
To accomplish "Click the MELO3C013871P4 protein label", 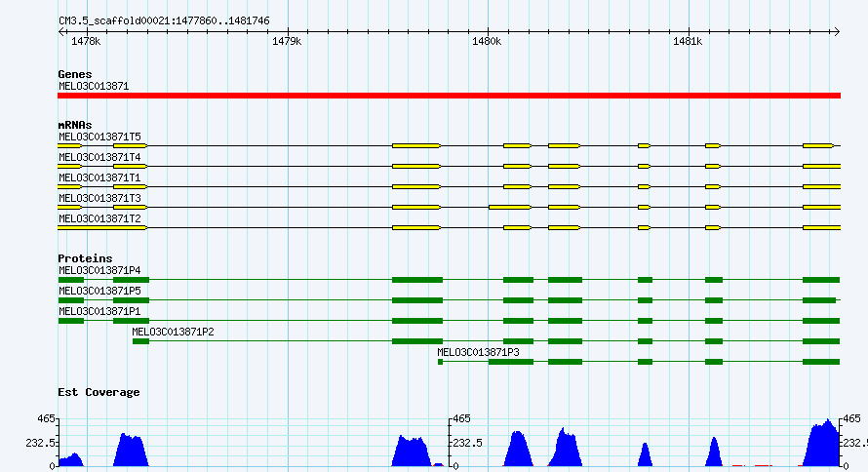I will 99,270.
